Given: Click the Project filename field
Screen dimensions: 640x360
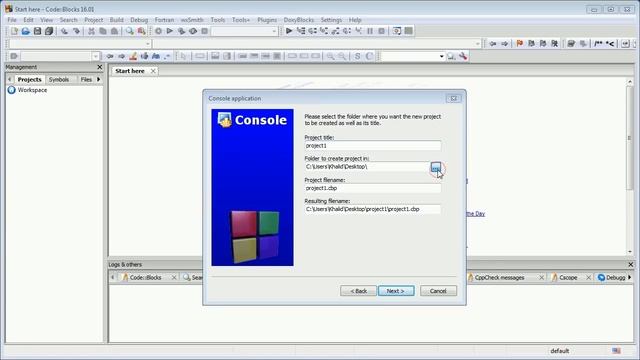Looking at the screenshot, I should tap(372, 188).
